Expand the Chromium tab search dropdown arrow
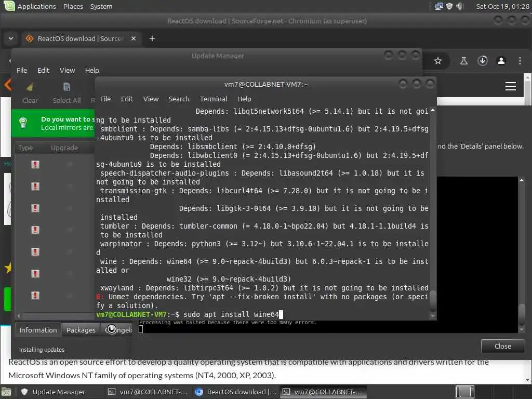Screen dimensions: 532x399 click(11, 38)
